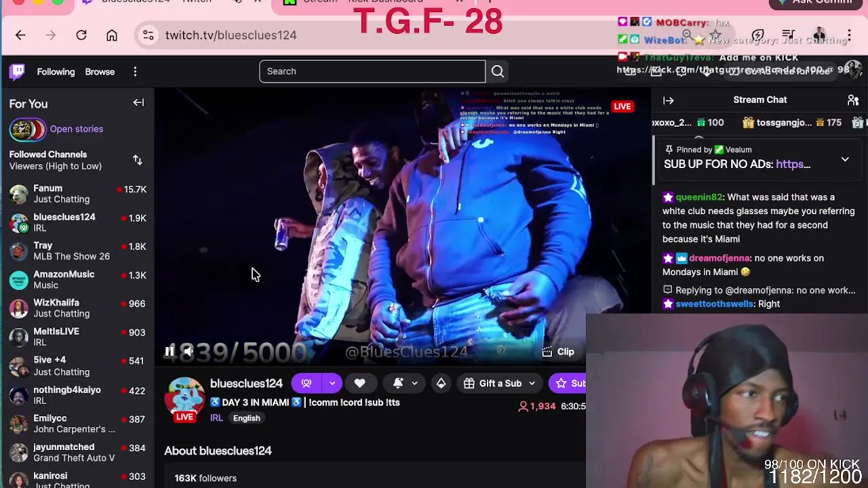Open the WizKhalifa channel

77,308
